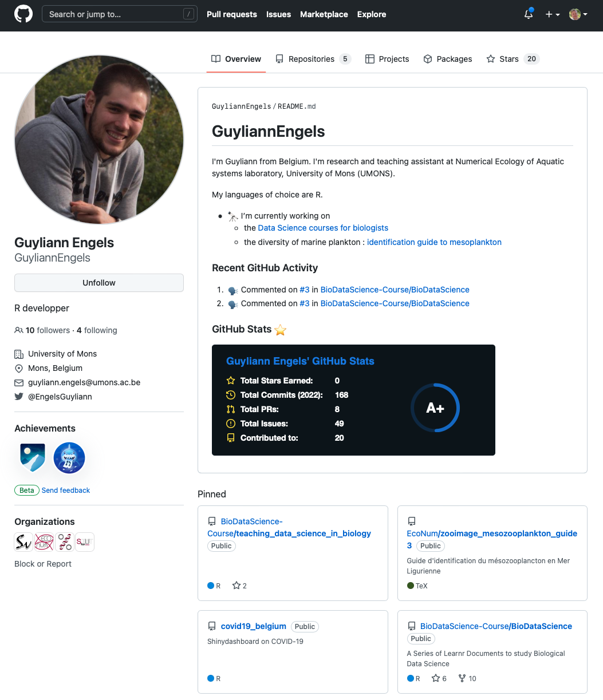
Task: Open 2 stars of teaching_data_science_in_biology
Action: [x=239, y=586]
